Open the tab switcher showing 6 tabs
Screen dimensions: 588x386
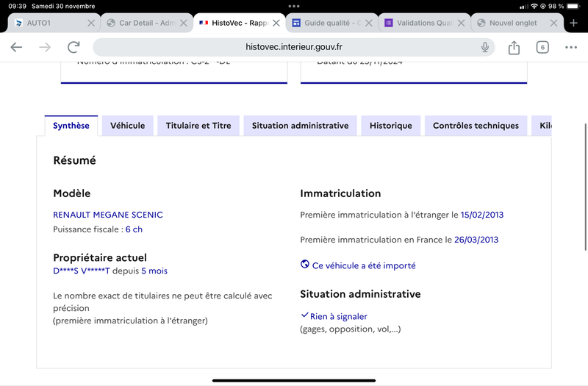tap(542, 47)
